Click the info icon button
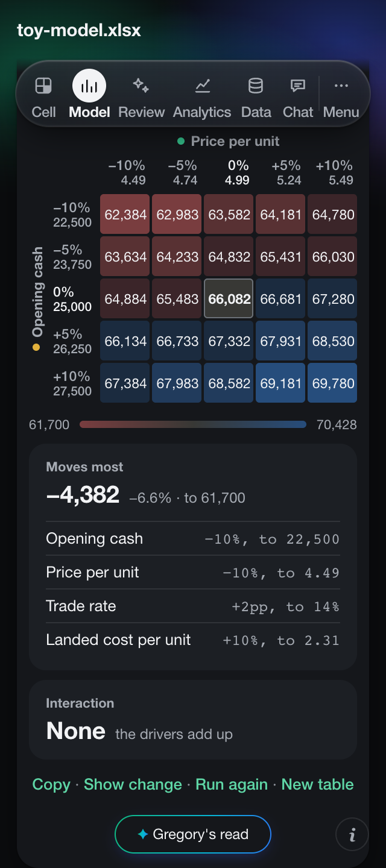This screenshot has height=868, width=386. coord(352,835)
